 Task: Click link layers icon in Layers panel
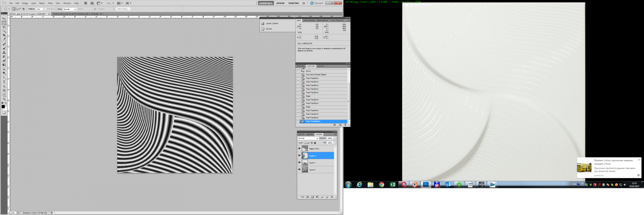(x=302, y=197)
